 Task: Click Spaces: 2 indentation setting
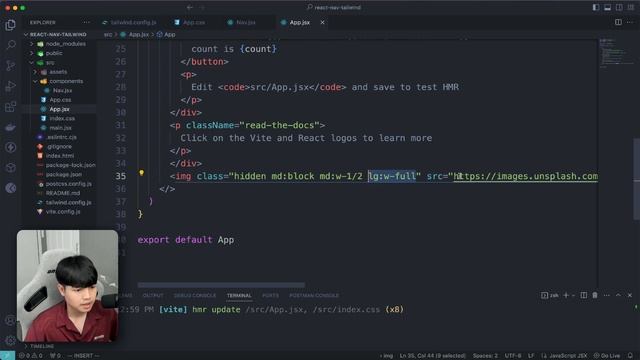point(485,356)
